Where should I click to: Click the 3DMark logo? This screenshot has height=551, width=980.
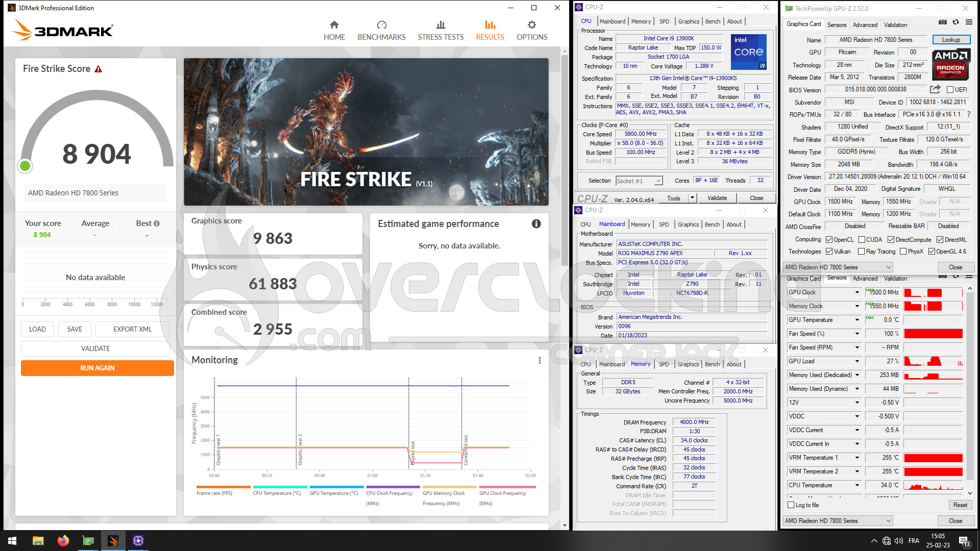point(63,30)
